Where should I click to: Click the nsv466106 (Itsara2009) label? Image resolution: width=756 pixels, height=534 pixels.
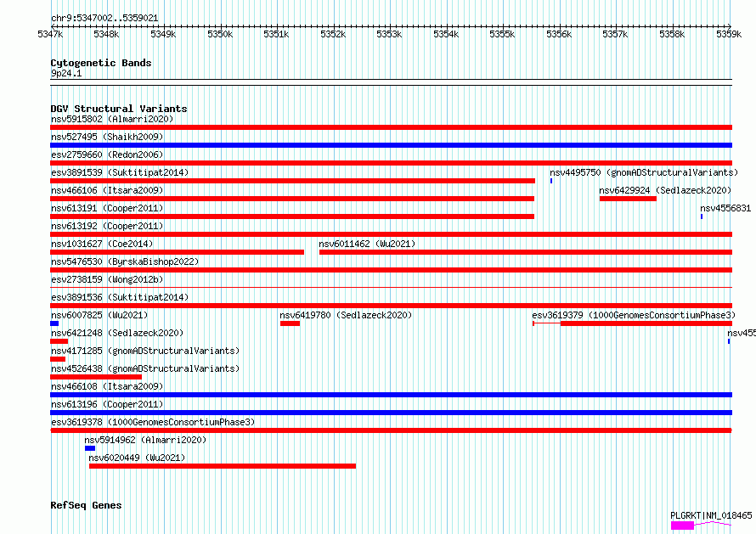click(x=107, y=190)
